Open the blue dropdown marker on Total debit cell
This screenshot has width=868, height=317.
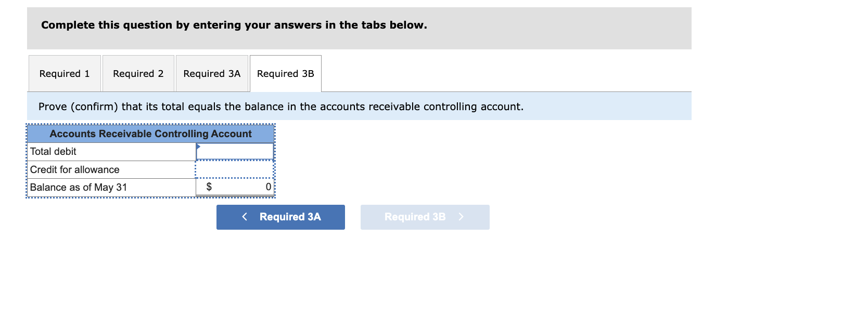pyautogui.click(x=198, y=147)
